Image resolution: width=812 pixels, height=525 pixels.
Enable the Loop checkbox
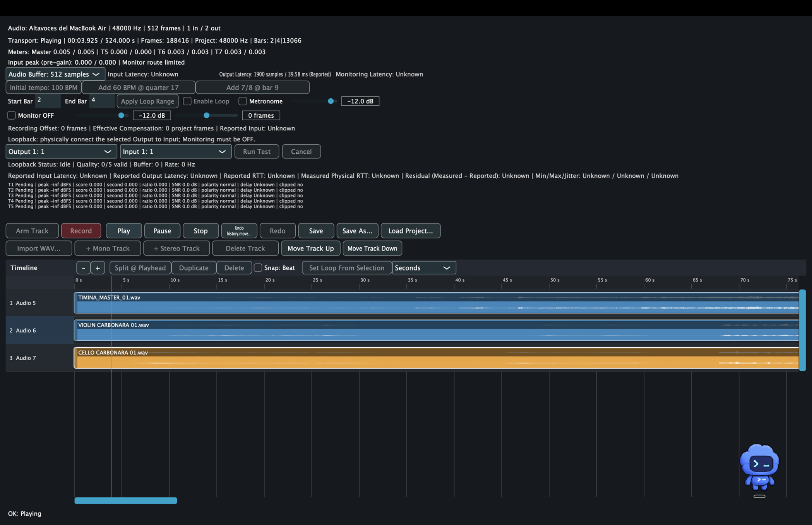[187, 101]
